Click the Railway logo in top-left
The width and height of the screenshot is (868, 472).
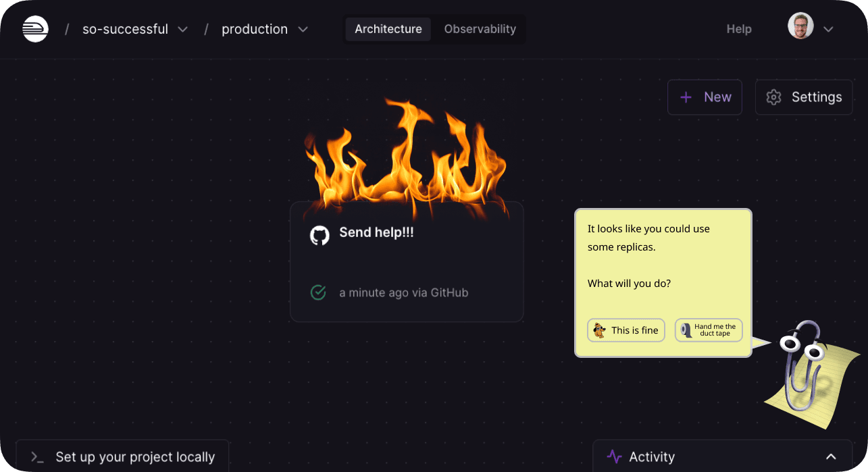tap(35, 29)
